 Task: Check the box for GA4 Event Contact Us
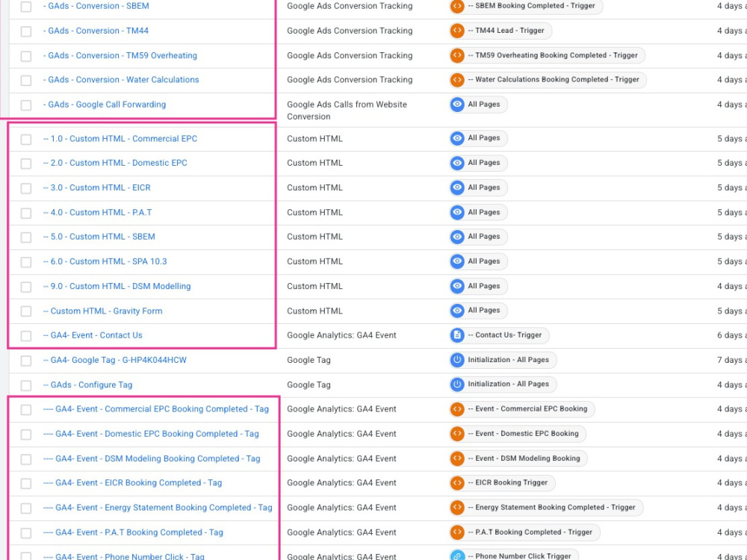[x=26, y=336]
